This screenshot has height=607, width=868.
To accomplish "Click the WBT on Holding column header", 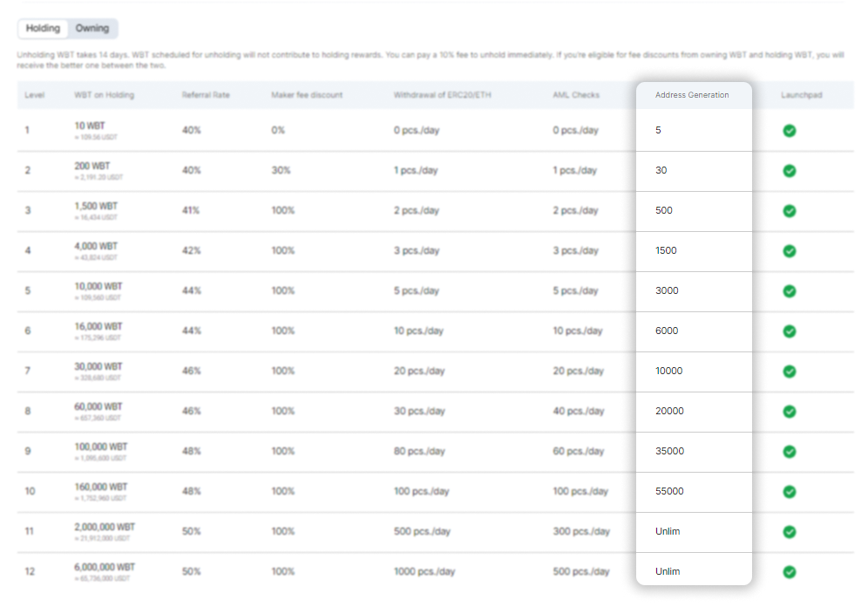I will (104, 95).
